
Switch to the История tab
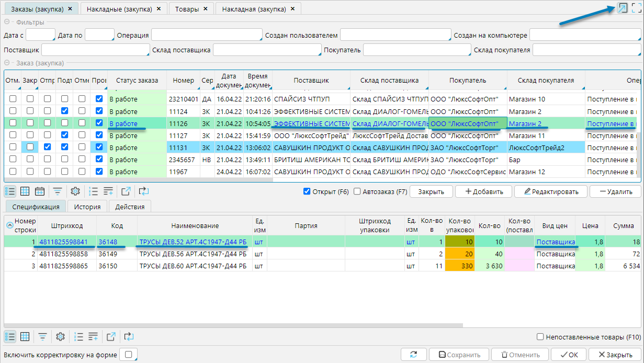[87, 207]
